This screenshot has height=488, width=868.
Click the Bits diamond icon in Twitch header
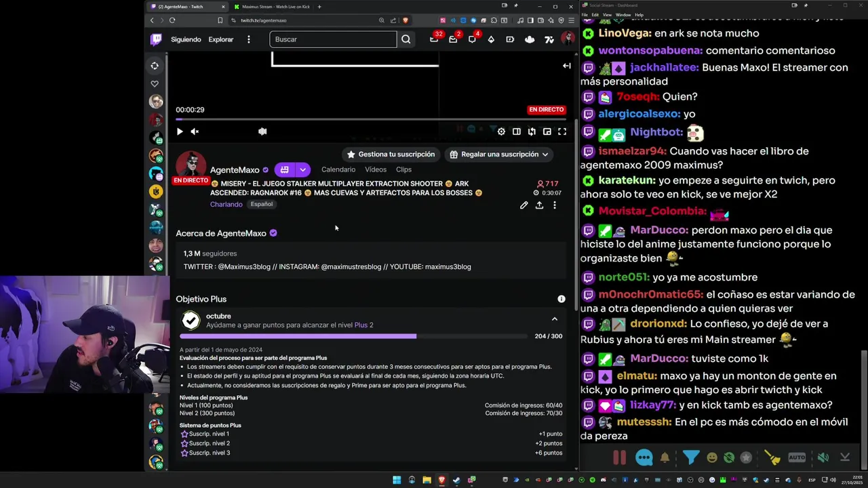pyautogui.click(x=491, y=39)
